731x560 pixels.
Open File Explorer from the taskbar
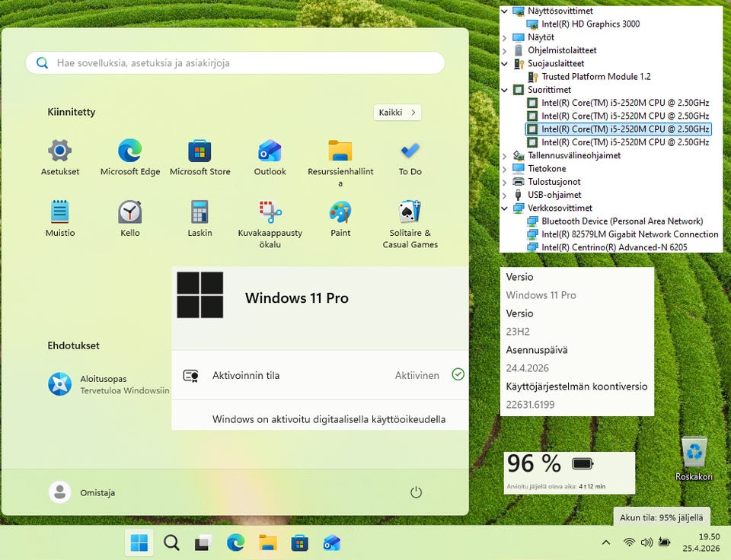tap(267, 542)
